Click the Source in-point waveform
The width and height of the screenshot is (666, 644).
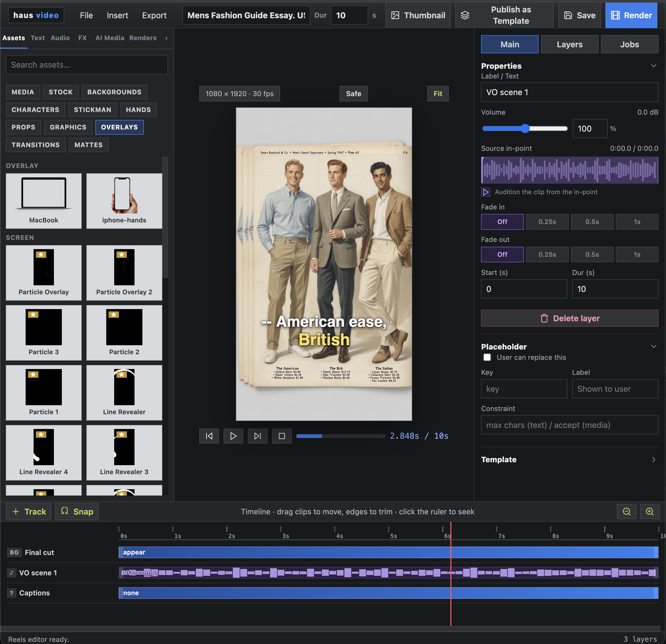point(570,170)
